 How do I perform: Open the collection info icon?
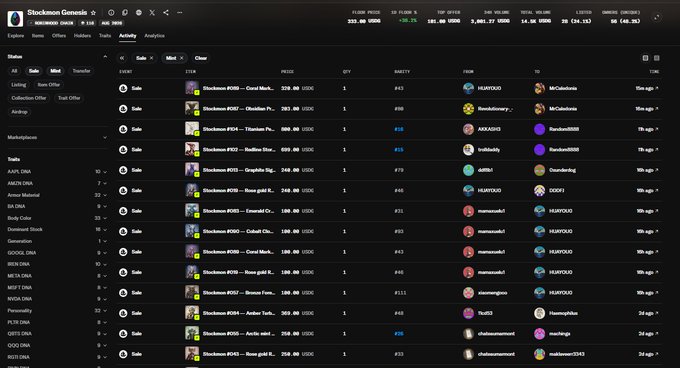111,13
